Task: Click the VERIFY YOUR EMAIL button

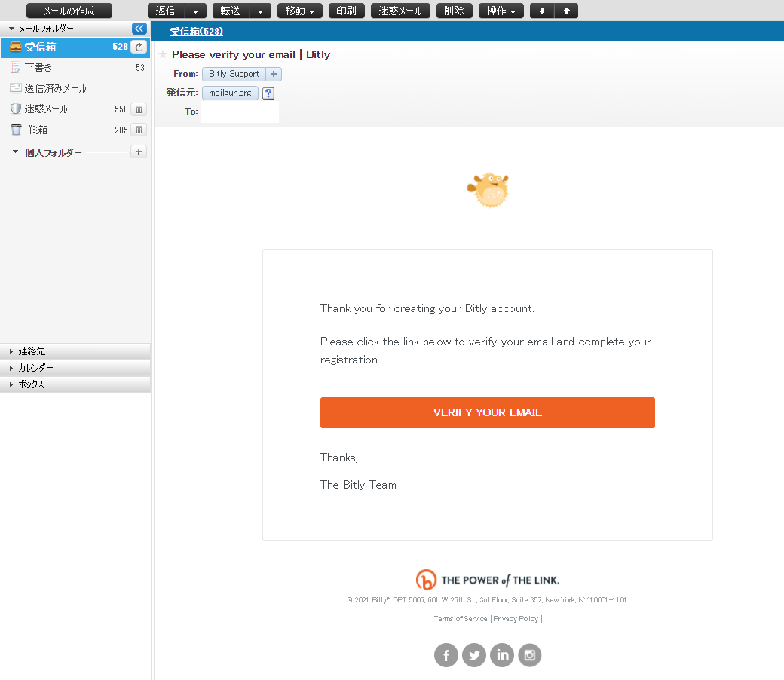Action: [x=487, y=412]
